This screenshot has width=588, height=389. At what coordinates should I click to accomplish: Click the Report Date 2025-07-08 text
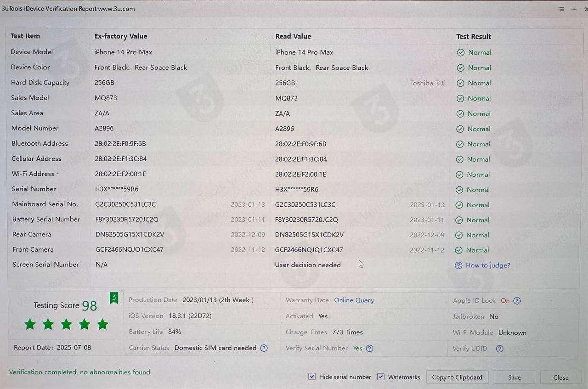[52, 348]
